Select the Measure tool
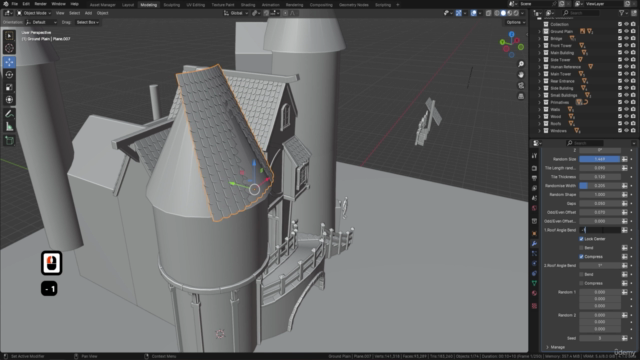Screen dimensions: 640x360 coord(9,127)
